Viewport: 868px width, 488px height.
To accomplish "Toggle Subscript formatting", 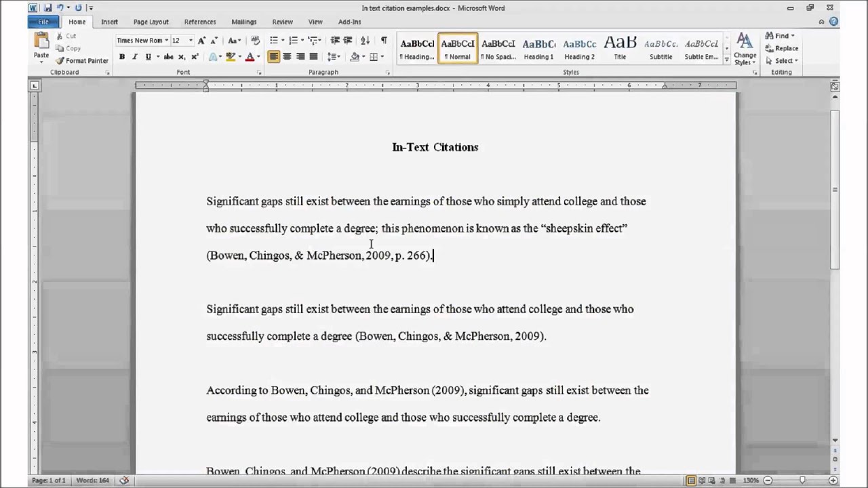I will click(181, 57).
